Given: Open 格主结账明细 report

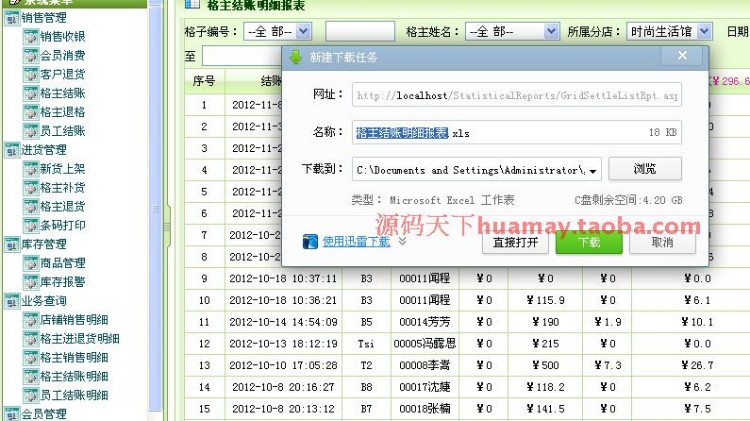Looking at the screenshot, I should pos(74,377).
